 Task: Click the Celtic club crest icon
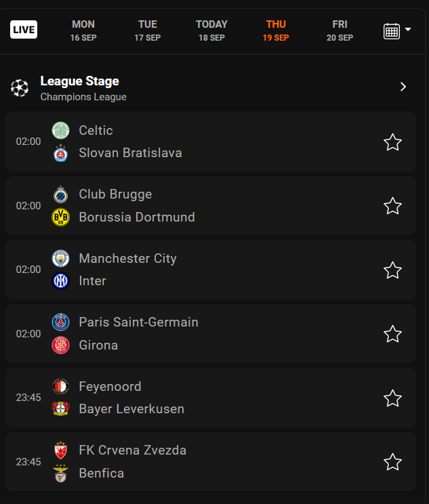click(x=61, y=130)
